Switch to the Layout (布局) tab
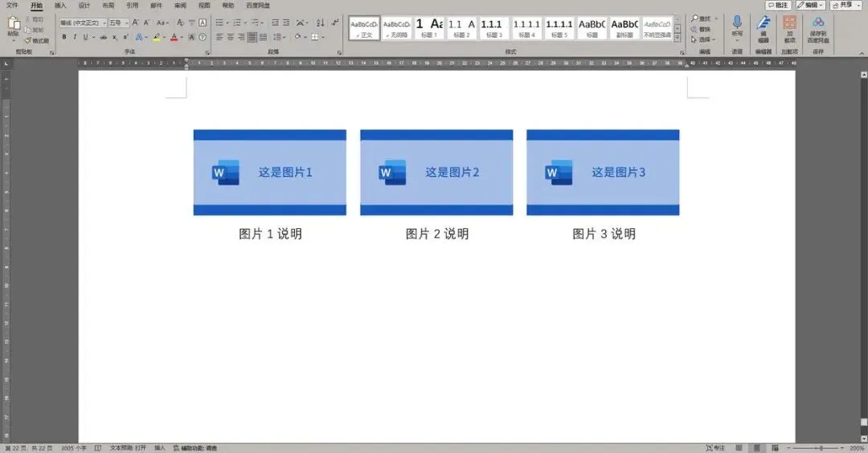 point(108,5)
